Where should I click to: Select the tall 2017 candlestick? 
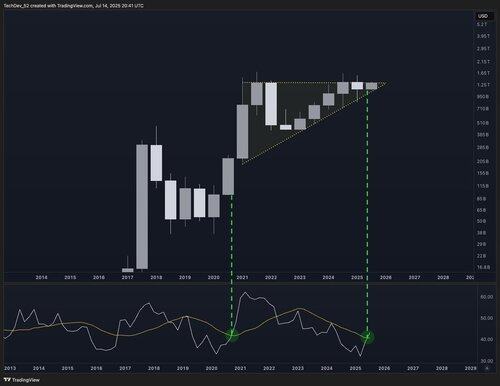click(x=142, y=207)
